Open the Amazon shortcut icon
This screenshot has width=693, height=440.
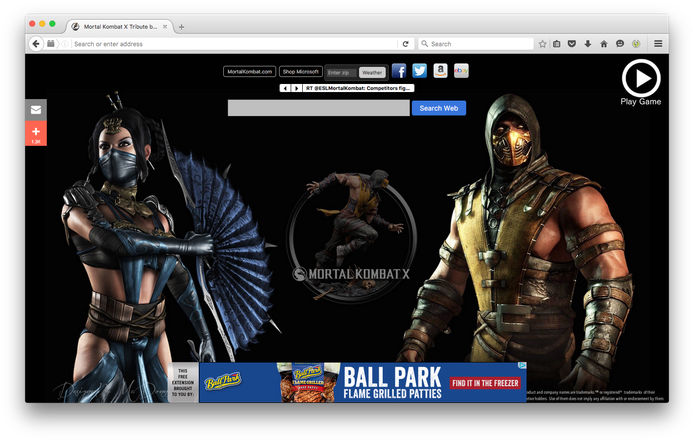pyautogui.click(x=440, y=71)
